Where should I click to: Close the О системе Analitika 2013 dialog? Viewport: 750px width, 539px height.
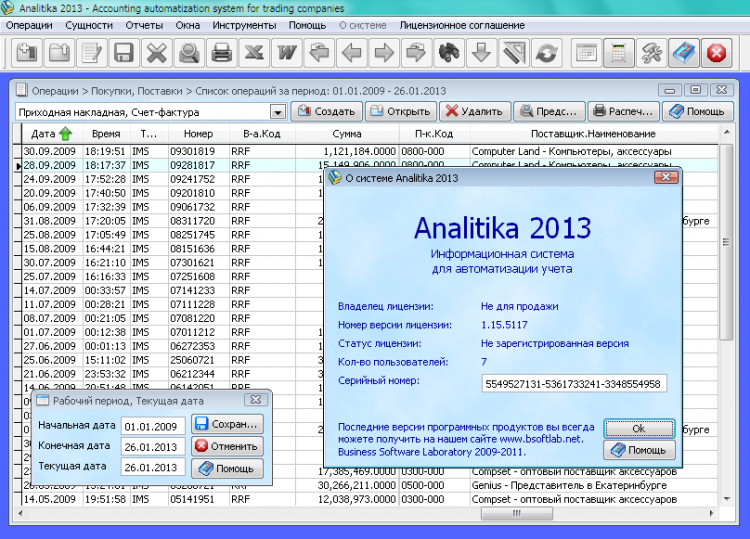(x=665, y=177)
